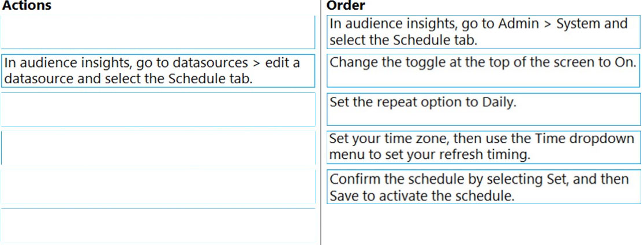
Task: Click the Actions column header
Action: tap(27, 6)
